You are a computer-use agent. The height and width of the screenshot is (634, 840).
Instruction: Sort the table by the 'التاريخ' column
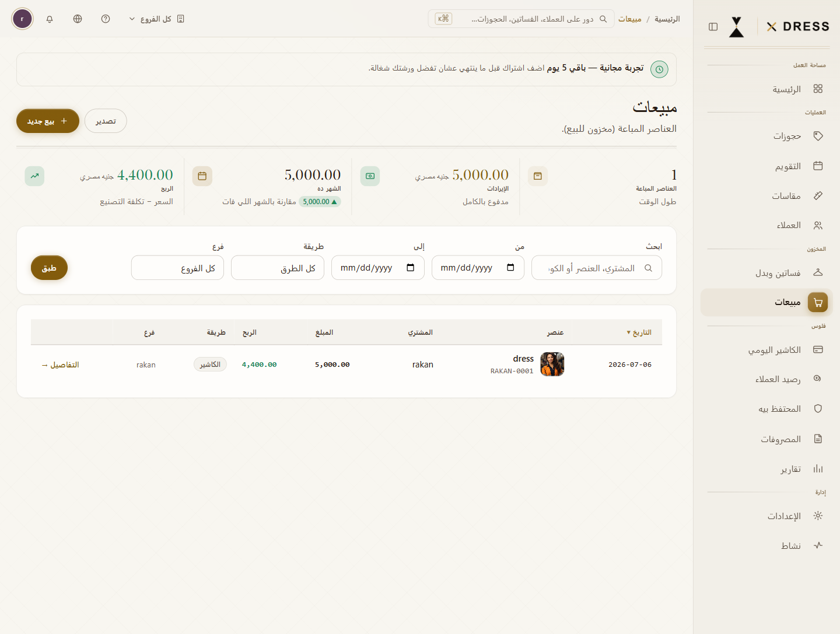click(x=639, y=332)
